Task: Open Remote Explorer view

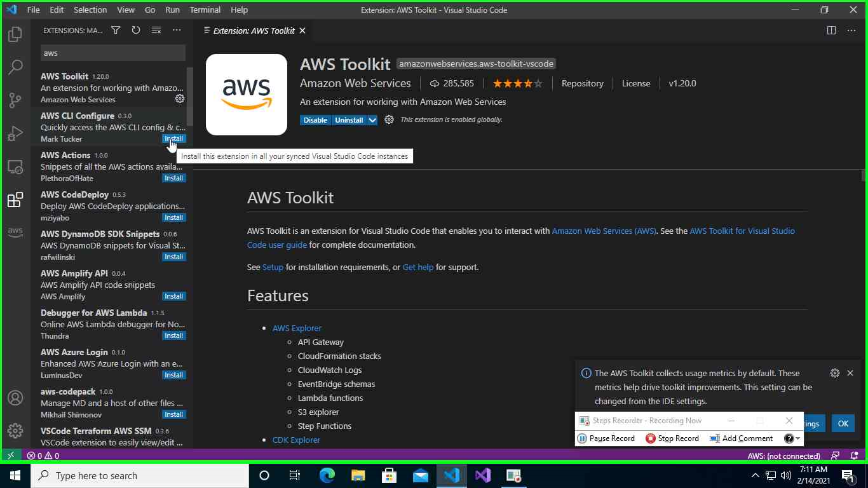Action: coord(15,166)
